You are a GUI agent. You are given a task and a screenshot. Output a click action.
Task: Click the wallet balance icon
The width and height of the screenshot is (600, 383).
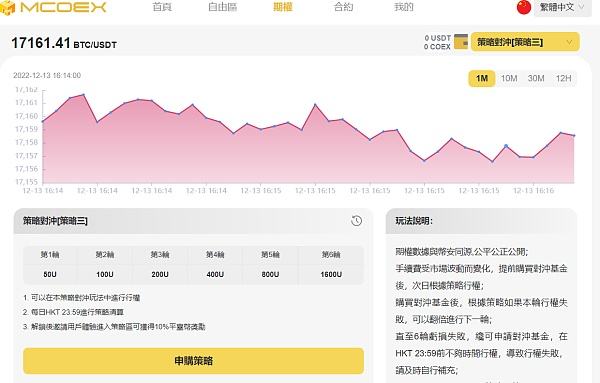point(461,42)
